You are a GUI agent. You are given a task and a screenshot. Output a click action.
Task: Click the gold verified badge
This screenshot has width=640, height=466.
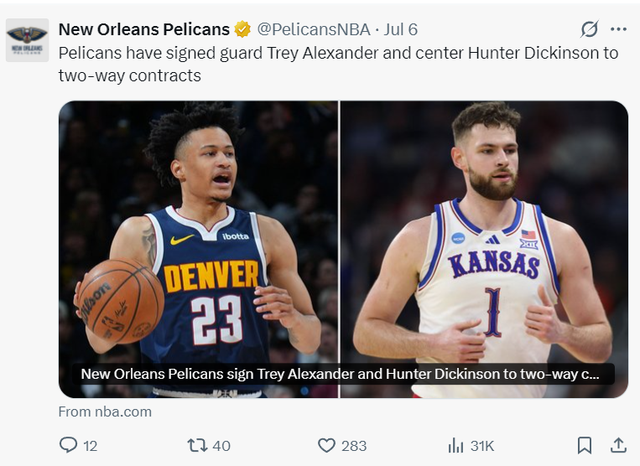click(243, 29)
